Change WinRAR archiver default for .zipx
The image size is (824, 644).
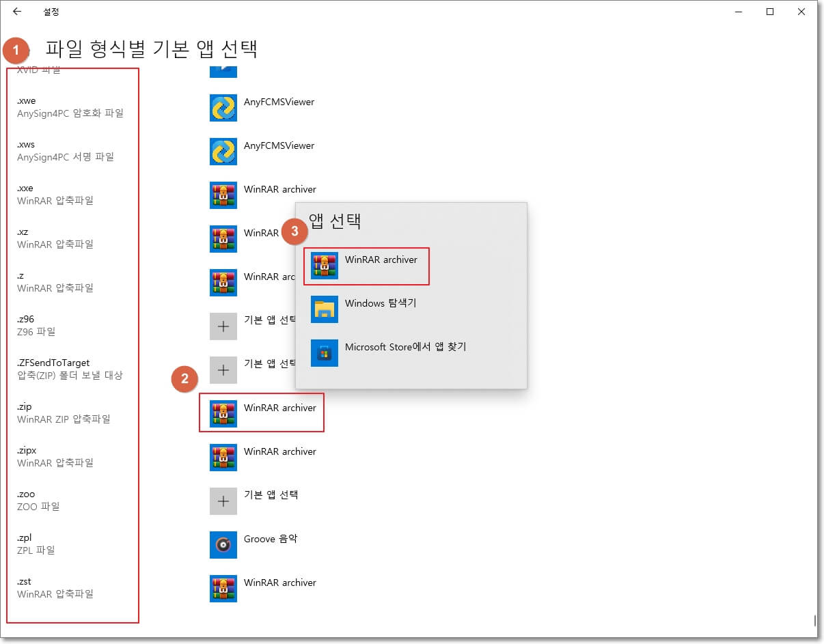(x=280, y=451)
